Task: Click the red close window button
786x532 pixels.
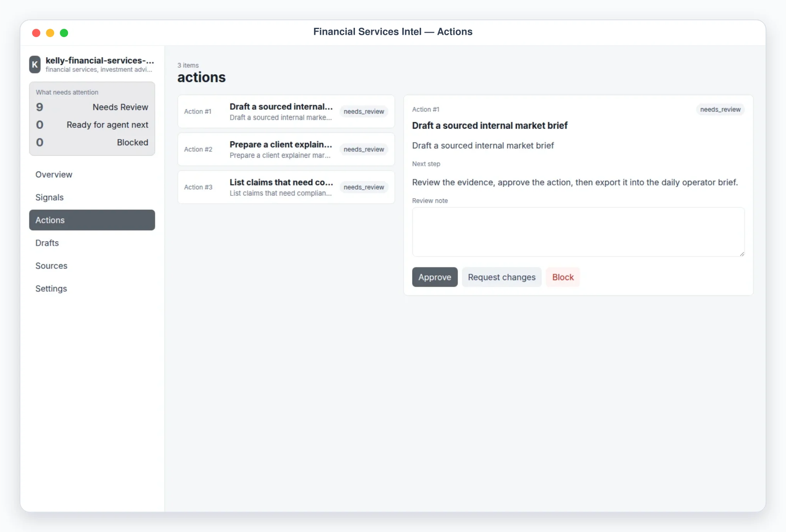Action: point(36,33)
